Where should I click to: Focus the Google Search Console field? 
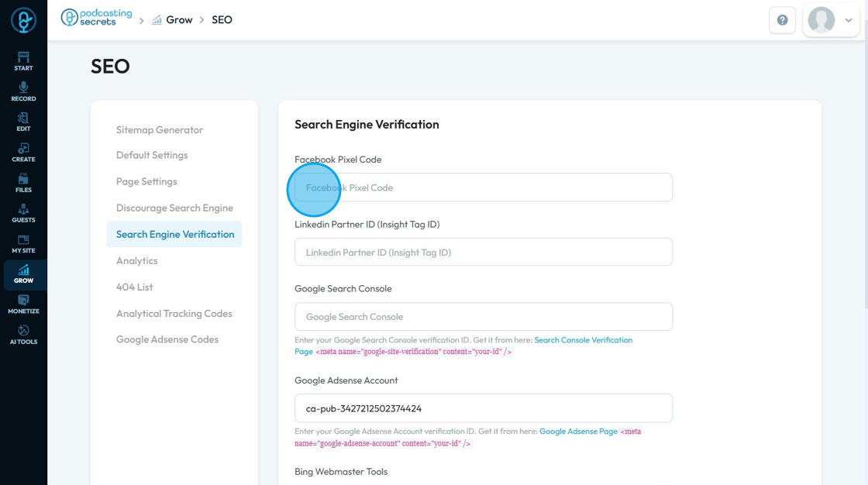484,317
